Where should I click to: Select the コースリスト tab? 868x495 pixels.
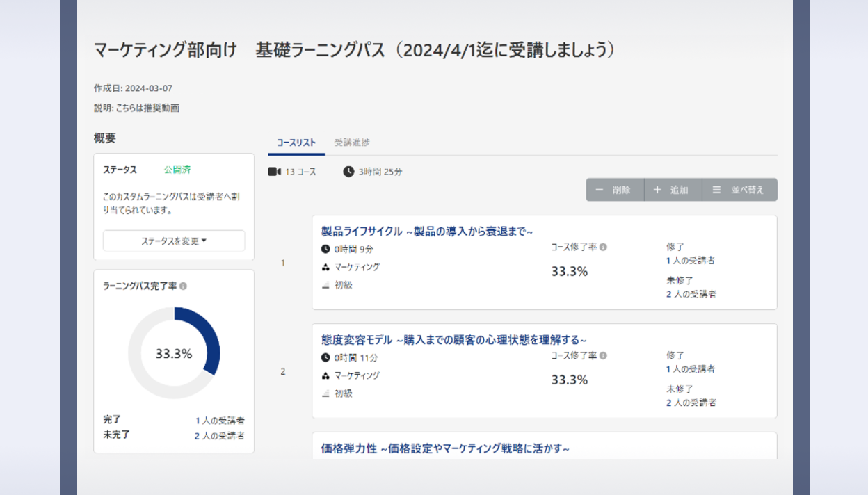click(x=296, y=143)
